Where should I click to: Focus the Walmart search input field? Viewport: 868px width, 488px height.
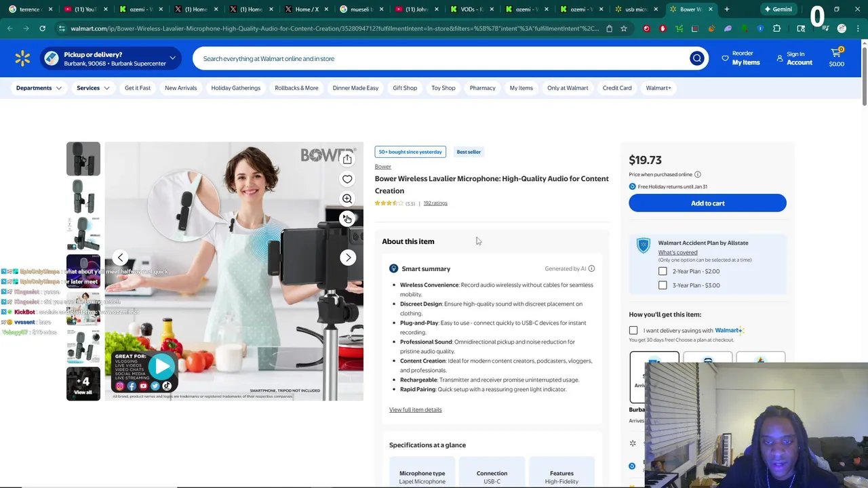pos(441,58)
